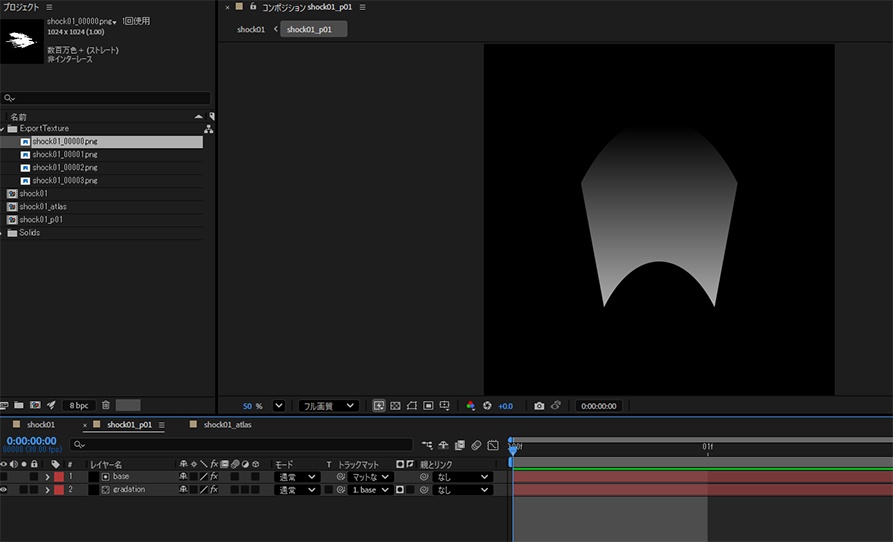
Task: Show channel and color management settings
Action: tap(470, 406)
